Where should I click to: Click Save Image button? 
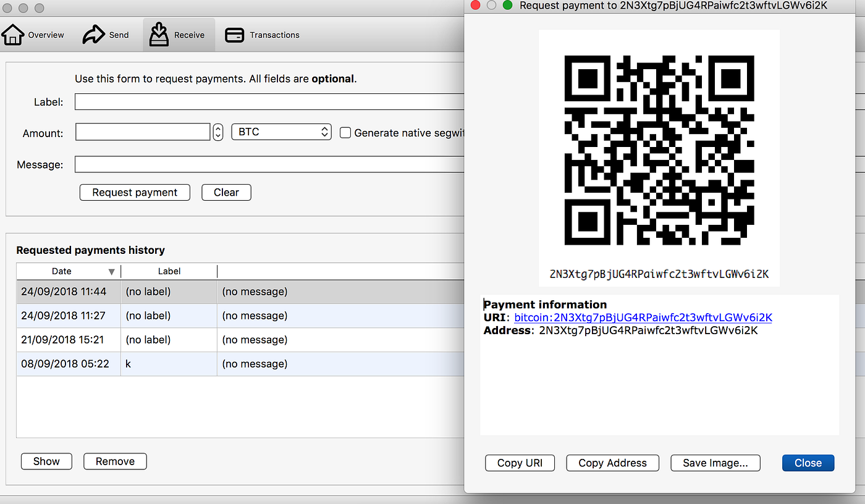[x=715, y=463]
